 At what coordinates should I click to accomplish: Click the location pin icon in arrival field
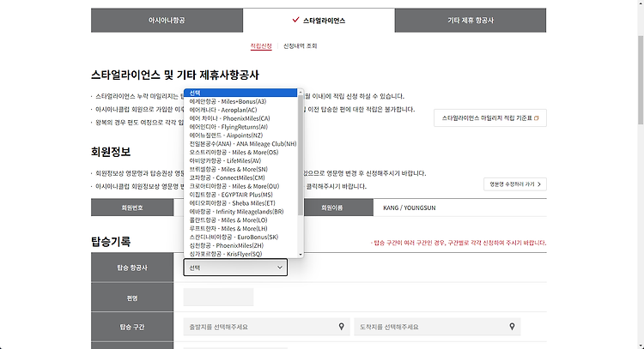[x=512, y=327]
